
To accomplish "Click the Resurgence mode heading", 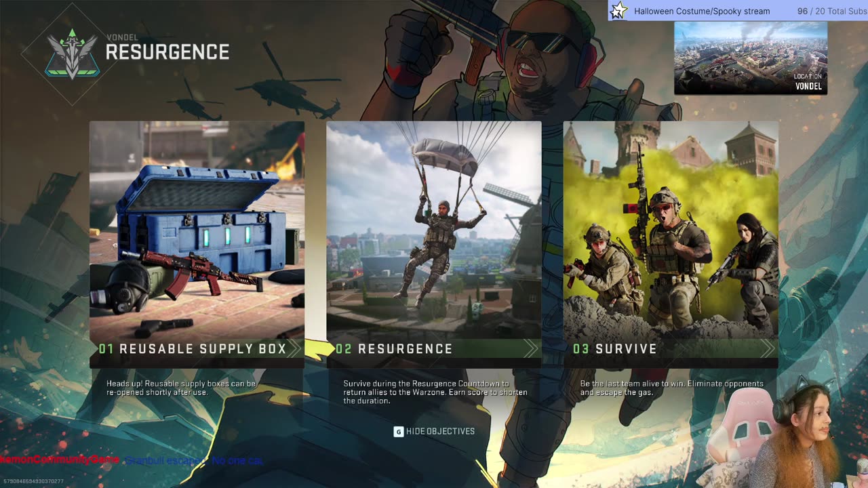I will pos(167,52).
